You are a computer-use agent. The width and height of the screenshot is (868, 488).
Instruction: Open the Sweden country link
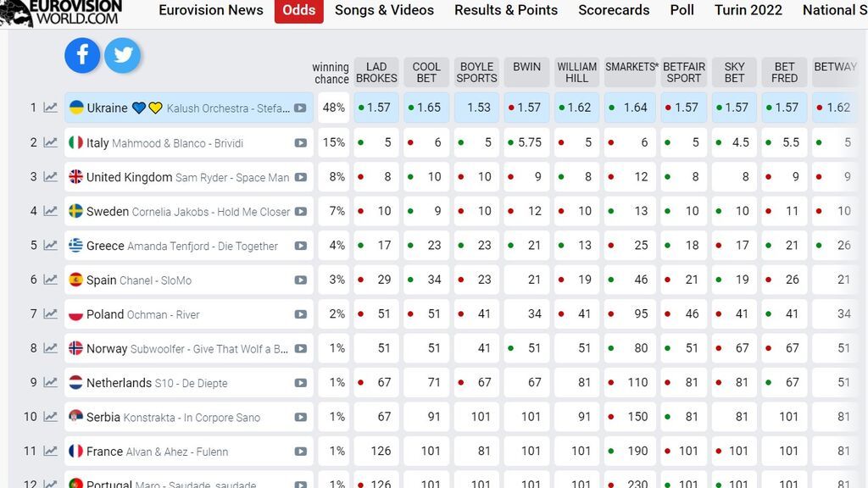point(108,211)
